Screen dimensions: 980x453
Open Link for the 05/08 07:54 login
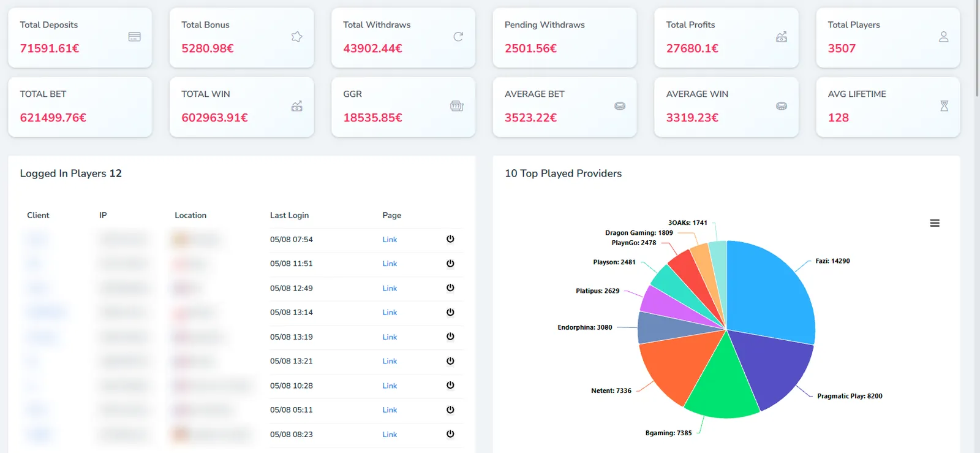390,240
